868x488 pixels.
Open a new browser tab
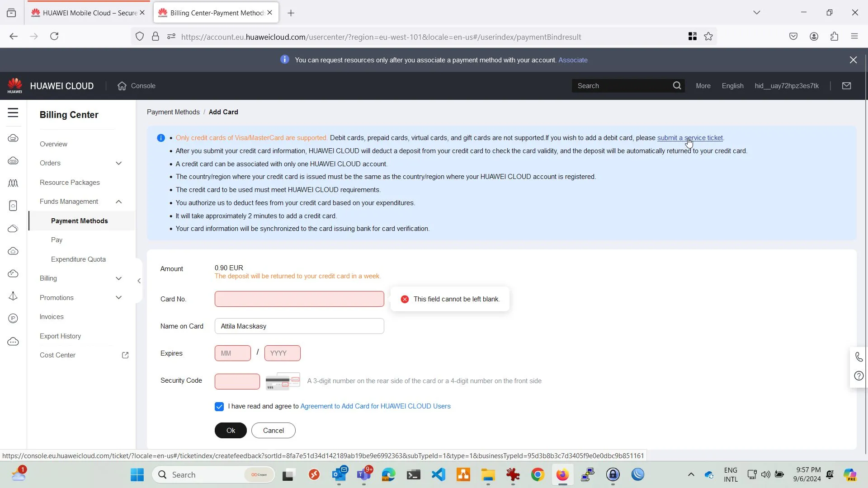click(x=291, y=13)
